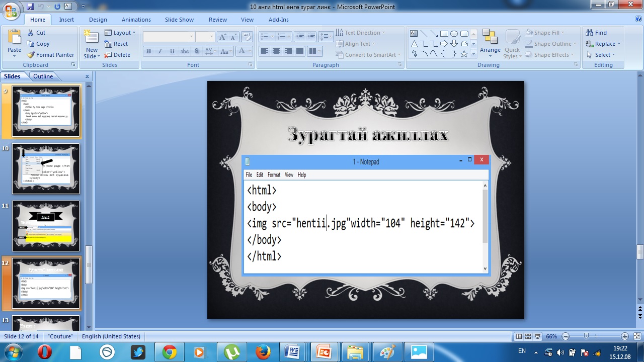This screenshot has width=644, height=362.
Task: Open the Select dropdown in Editing
Action: click(601, 55)
